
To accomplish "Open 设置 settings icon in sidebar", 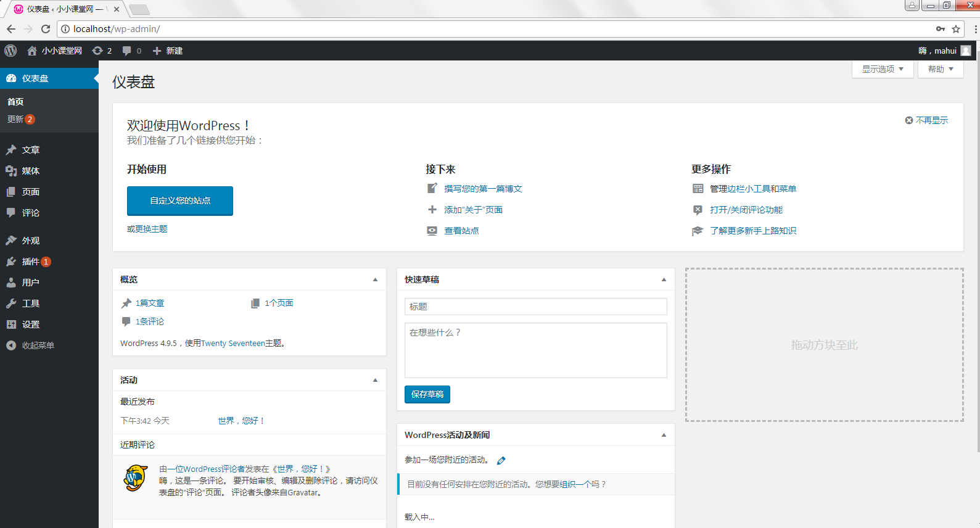I will coord(11,324).
